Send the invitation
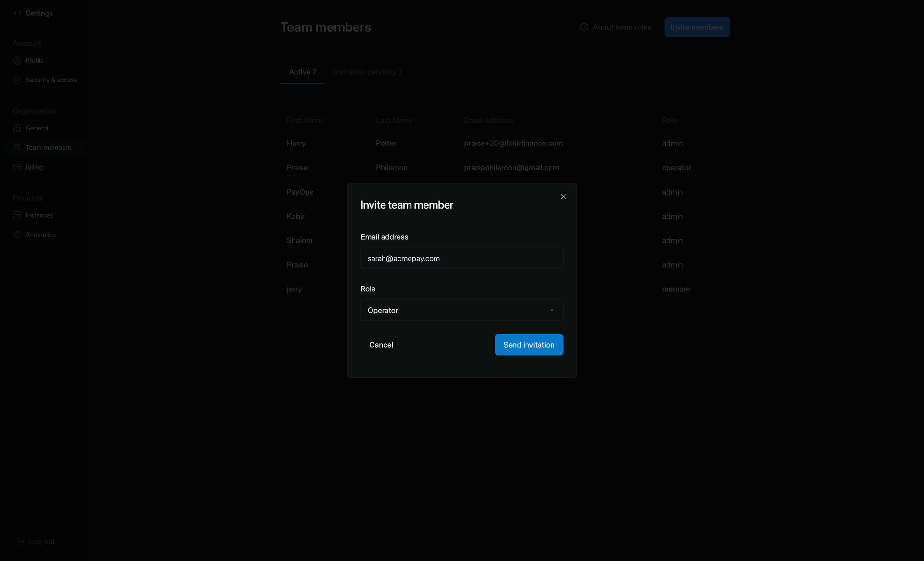Image resolution: width=924 pixels, height=561 pixels. point(529,345)
